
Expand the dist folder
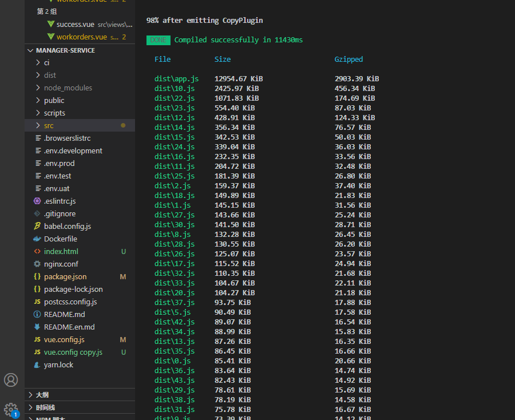[38, 75]
